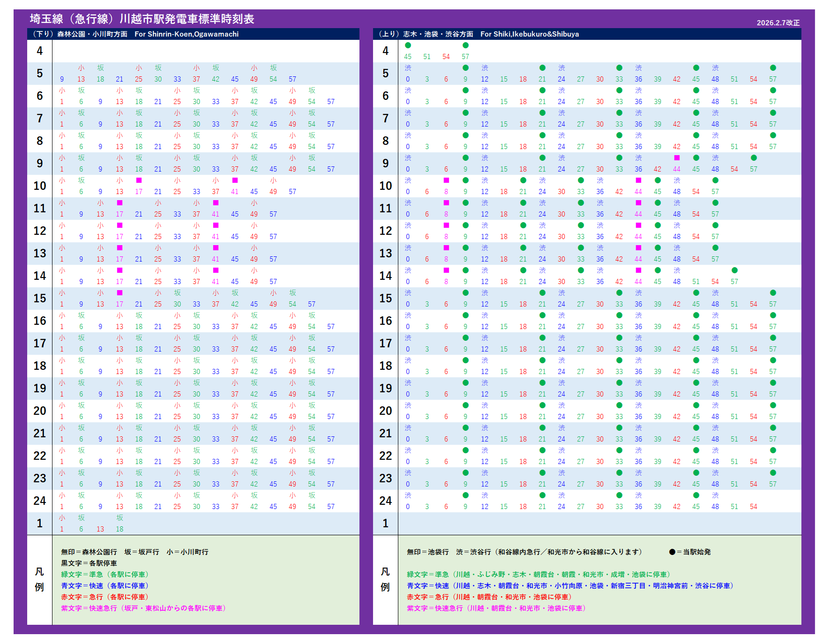
Task: Click green circle above 57 in upbound 4 o'clock row
Action: (465, 45)
